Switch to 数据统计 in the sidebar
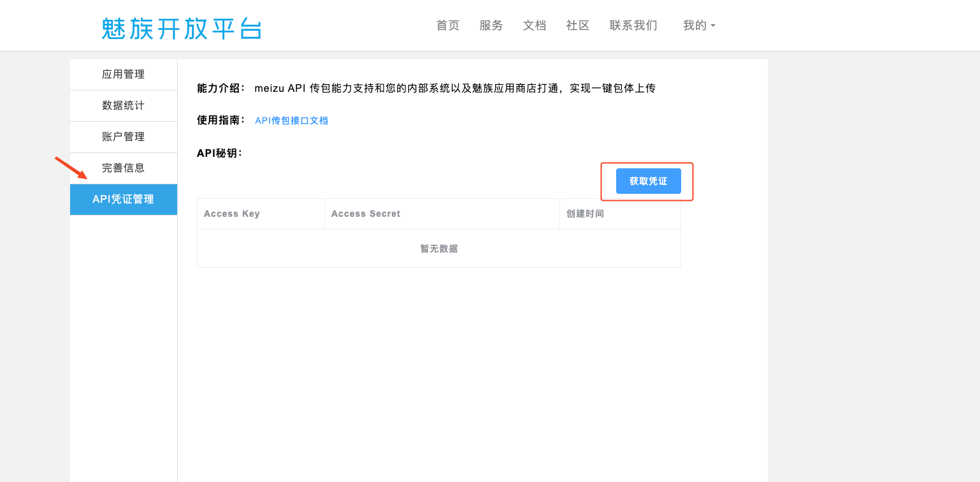The image size is (980, 482). click(x=124, y=106)
